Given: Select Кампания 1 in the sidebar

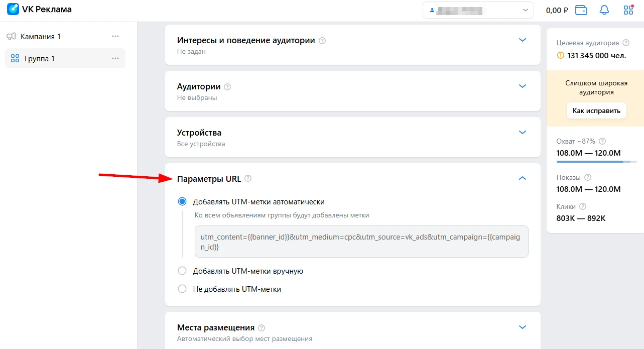Looking at the screenshot, I should pos(41,37).
